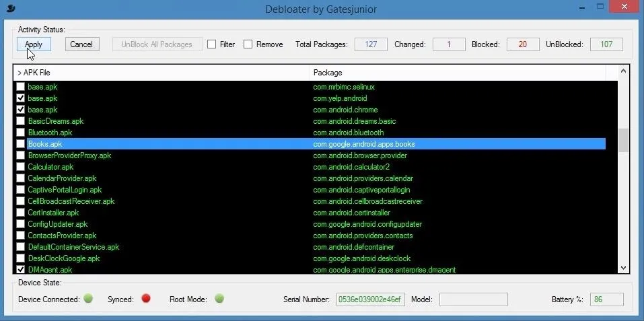Select package com.android.providers.calendar

pyautogui.click(x=363, y=178)
